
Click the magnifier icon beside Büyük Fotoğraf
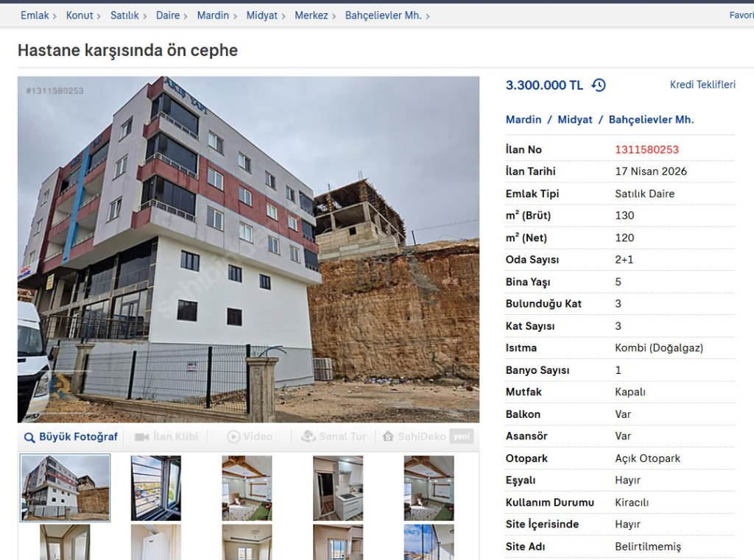pos(29,437)
